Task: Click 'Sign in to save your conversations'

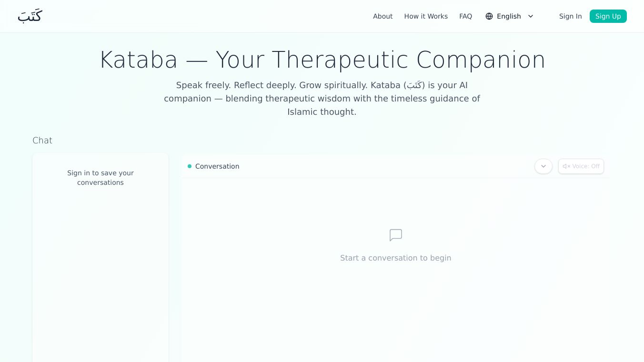Action: click(101, 178)
